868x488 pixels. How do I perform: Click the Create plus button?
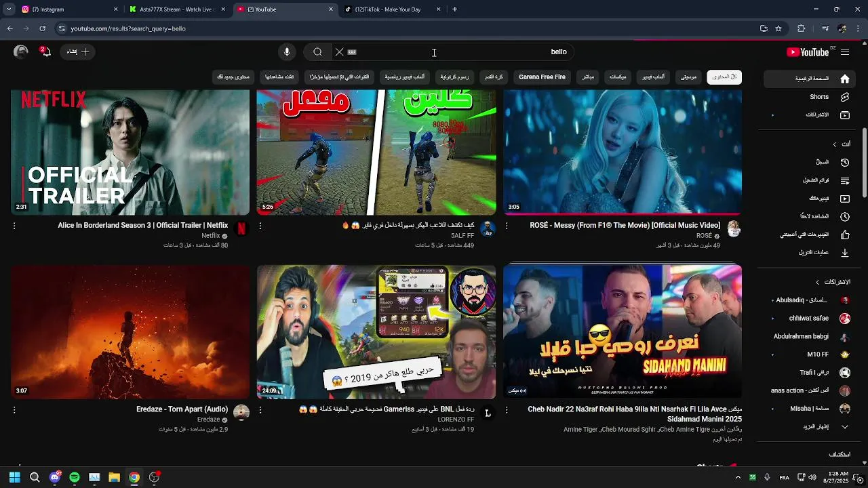tap(78, 52)
